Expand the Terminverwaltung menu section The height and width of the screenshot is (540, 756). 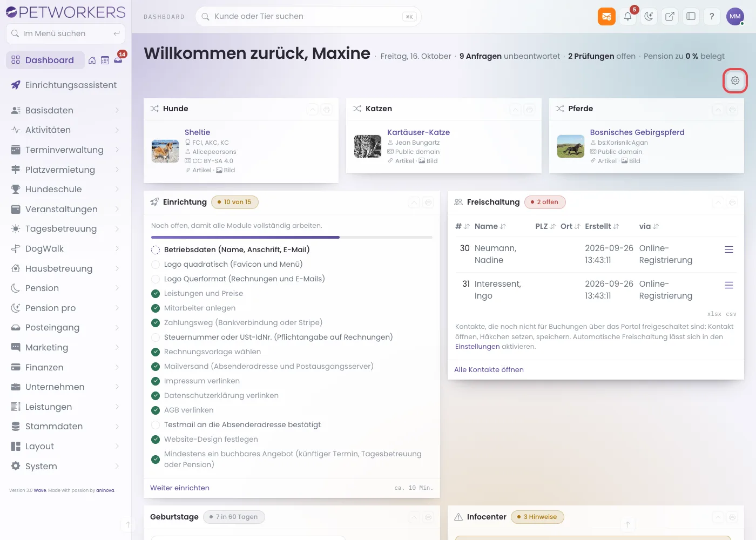(66, 150)
